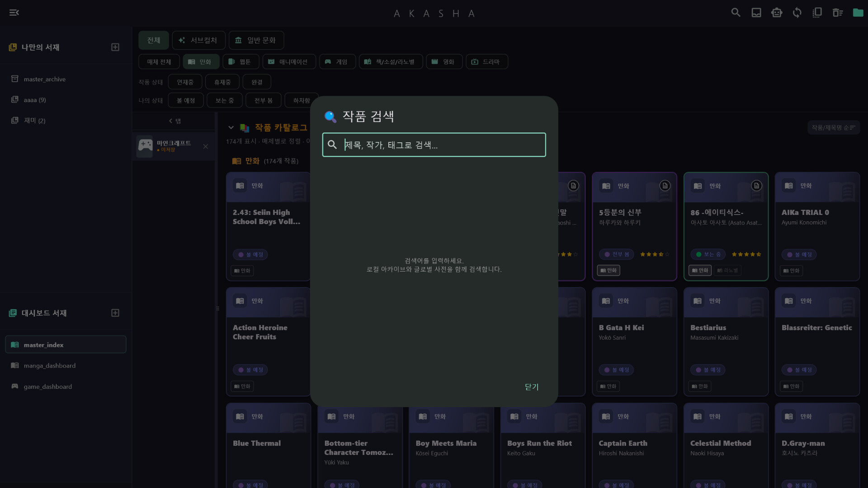This screenshot has height=488, width=868.
Task: Click document badge icon on 5등분의 신부 card
Action: click(665, 186)
